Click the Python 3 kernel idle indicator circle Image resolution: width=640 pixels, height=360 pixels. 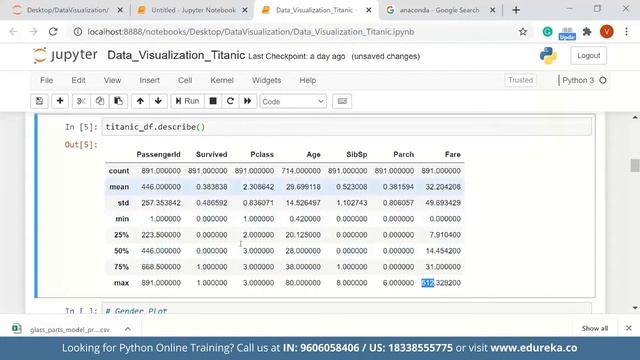[602, 80]
